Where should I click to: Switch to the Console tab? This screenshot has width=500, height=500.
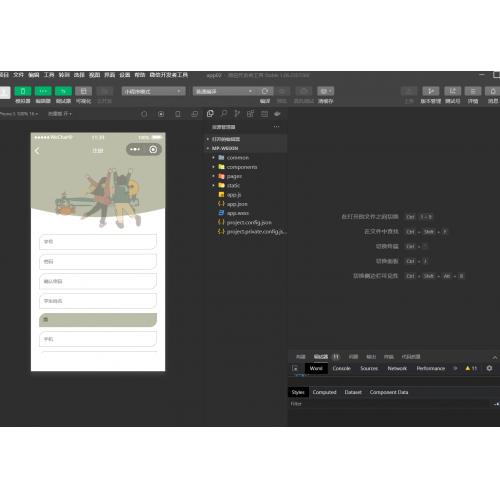point(341,368)
